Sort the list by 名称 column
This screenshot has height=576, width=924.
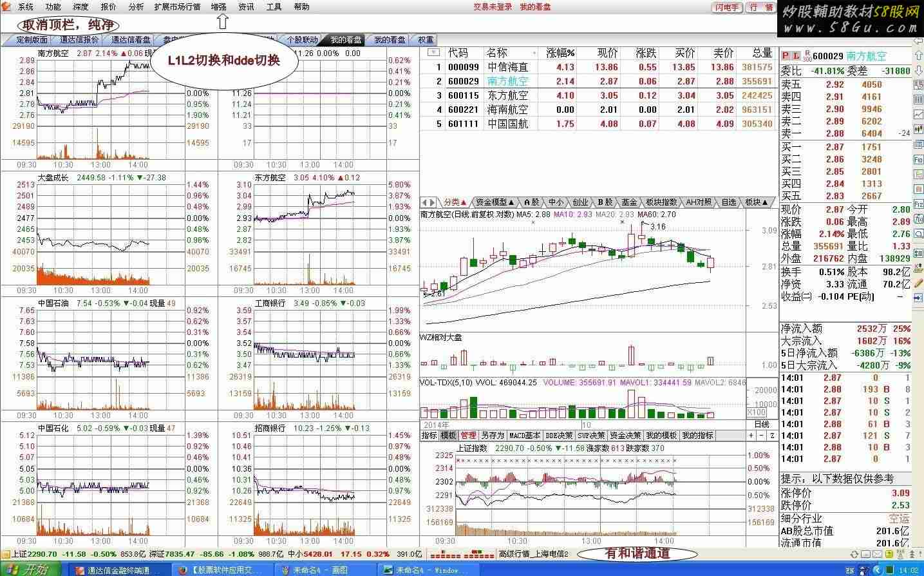coord(497,53)
